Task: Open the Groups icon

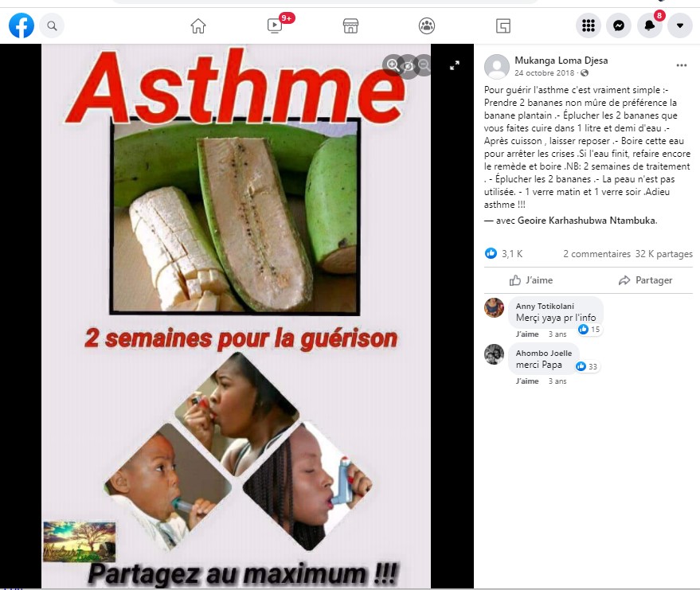Action: coord(427,26)
